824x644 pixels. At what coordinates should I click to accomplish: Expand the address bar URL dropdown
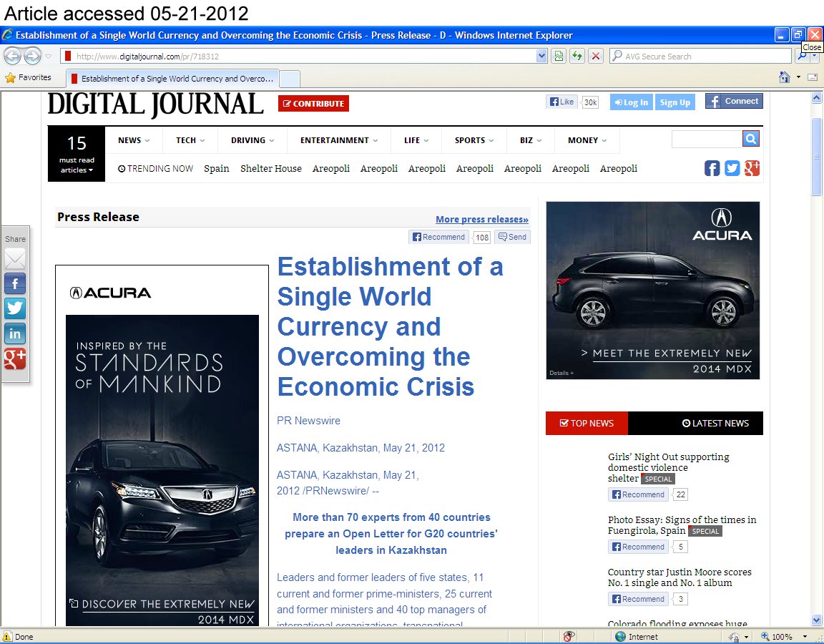541,57
